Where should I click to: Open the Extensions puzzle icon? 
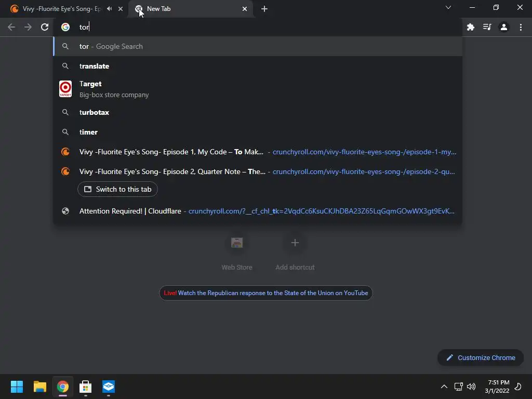pos(470,27)
